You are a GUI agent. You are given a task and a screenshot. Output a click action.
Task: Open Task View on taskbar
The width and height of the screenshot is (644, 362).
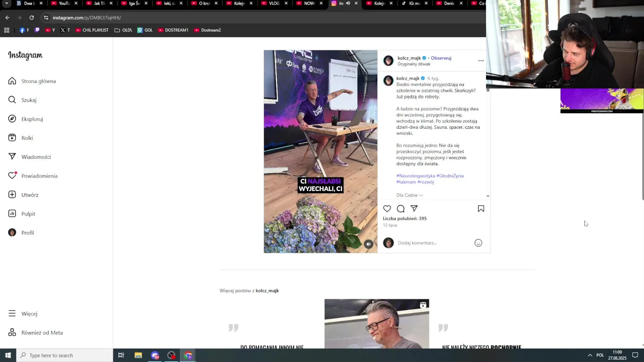tap(121, 355)
